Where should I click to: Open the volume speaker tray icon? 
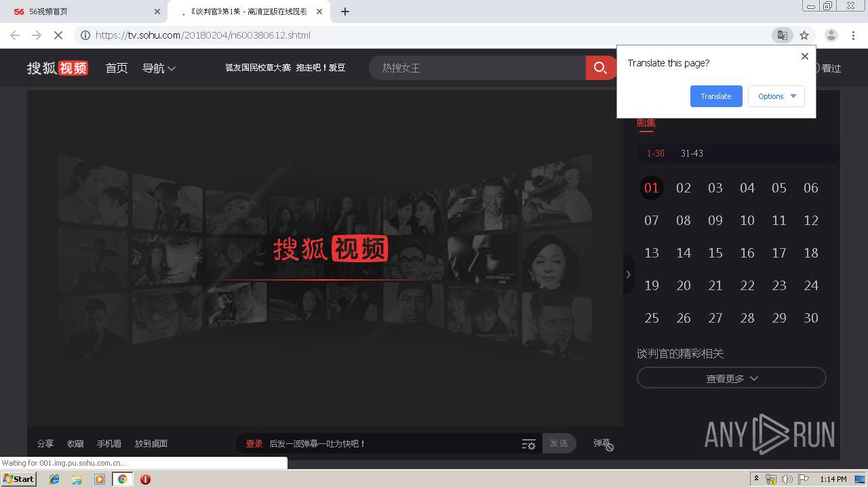pyautogui.click(x=787, y=479)
